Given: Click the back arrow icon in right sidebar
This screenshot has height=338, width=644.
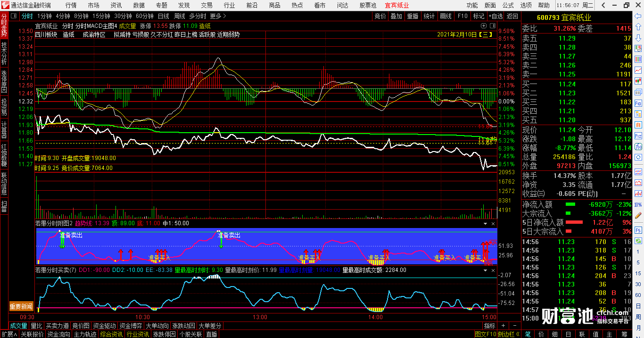Looking at the screenshot, I should [x=638, y=16].
